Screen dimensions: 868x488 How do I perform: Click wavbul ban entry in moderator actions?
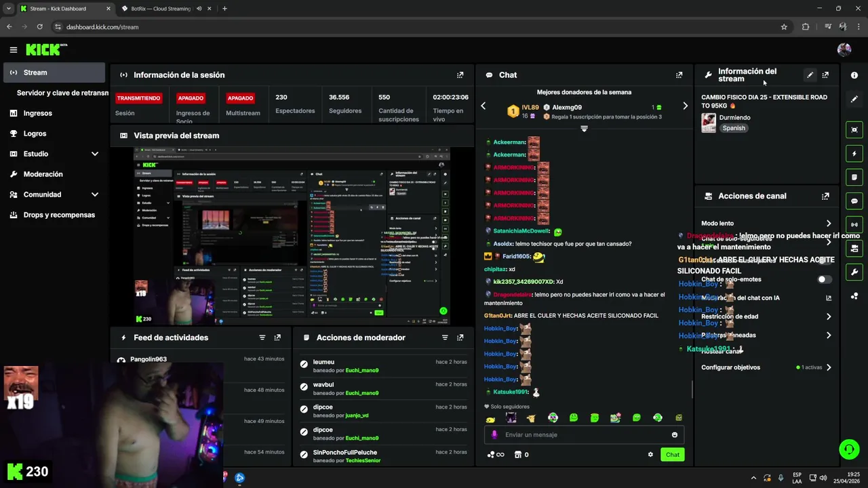coord(384,389)
